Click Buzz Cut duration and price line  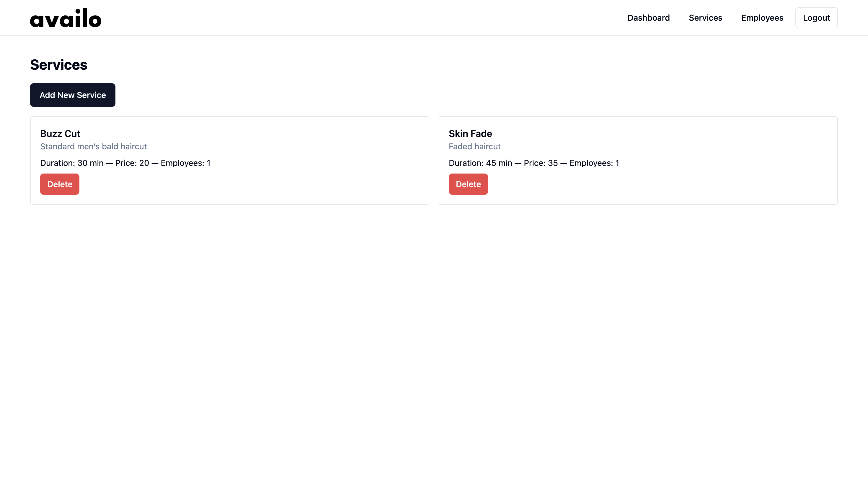(125, 163)
